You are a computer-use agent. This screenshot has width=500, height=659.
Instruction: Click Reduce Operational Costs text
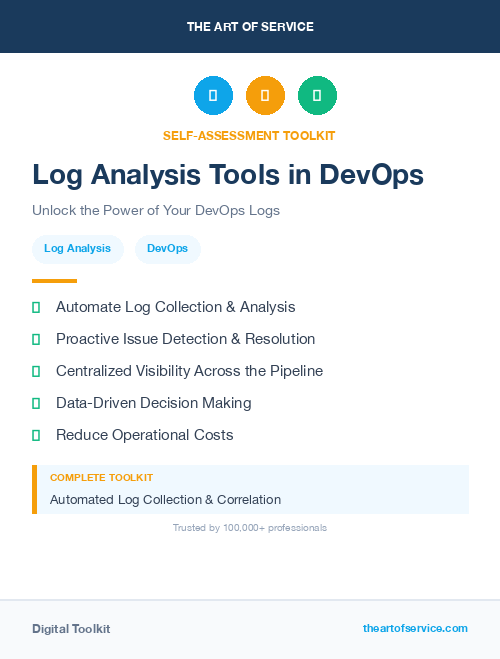click(x=145, y=435)
